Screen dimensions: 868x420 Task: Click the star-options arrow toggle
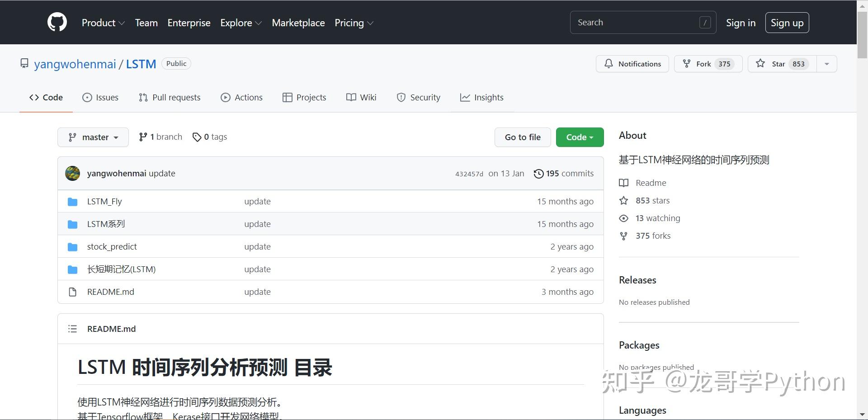click(826, 64)
